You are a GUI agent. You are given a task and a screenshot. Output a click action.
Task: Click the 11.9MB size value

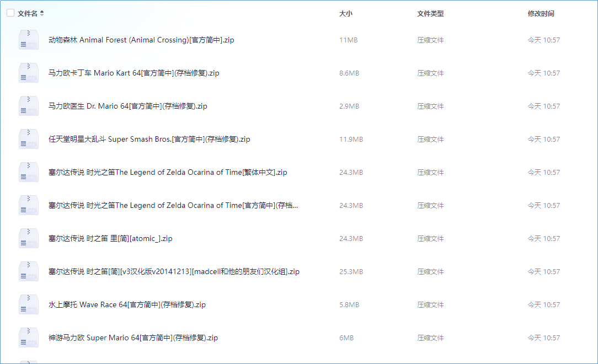point(351,140)
